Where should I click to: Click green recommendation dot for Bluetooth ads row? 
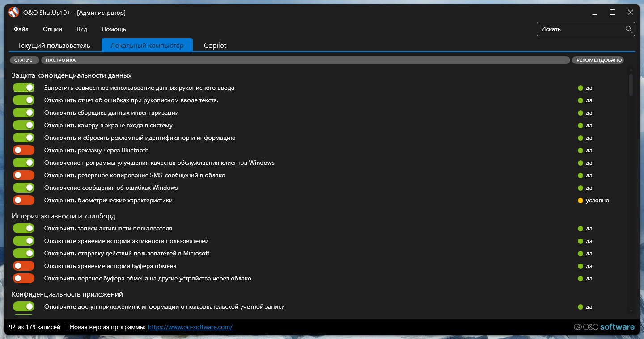[x=580, y=151]
